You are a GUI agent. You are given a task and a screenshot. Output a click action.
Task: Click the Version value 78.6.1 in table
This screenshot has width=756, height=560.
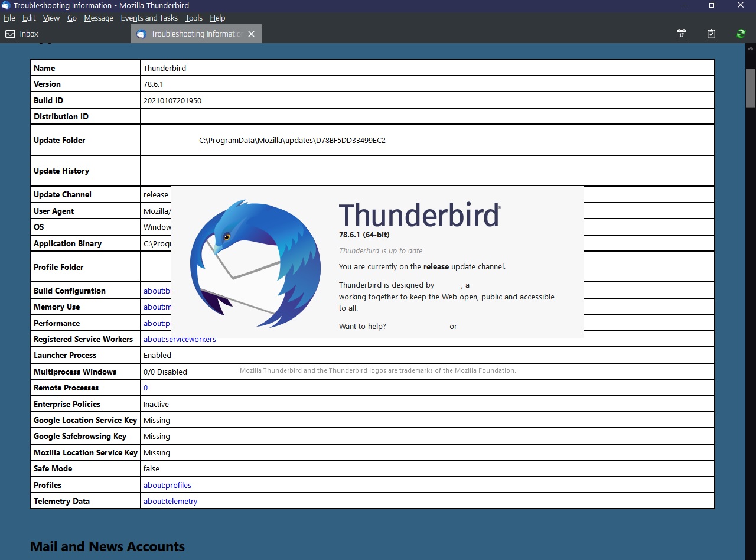pos(154,84)
